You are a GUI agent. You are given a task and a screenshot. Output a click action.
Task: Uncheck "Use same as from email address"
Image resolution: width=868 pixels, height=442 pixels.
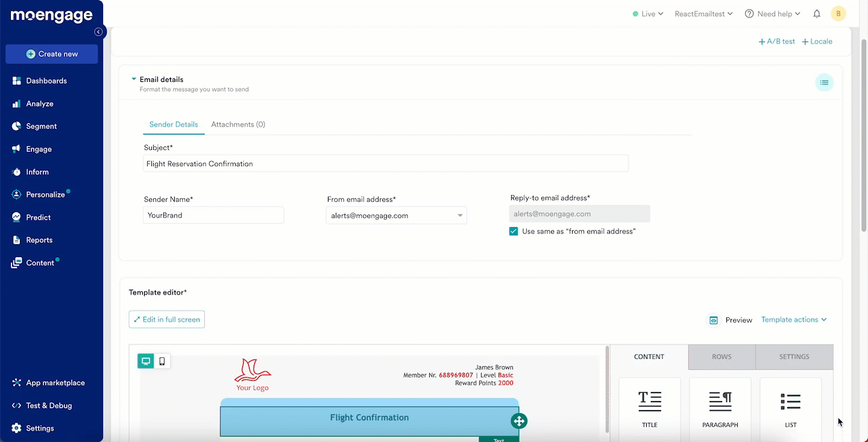click(513, 231)
